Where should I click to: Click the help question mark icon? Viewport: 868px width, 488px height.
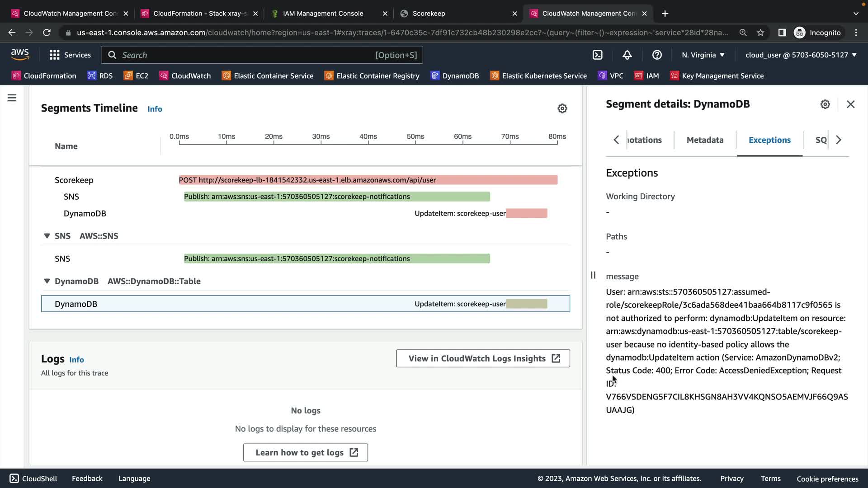coord(657,55)
